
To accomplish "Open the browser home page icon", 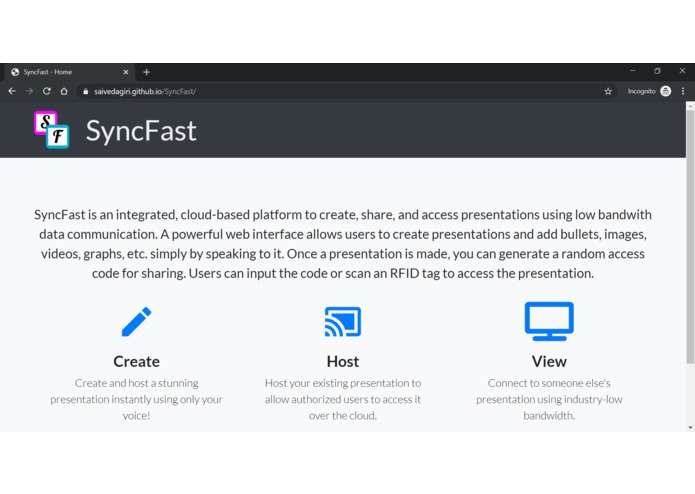I will [64, 91].
